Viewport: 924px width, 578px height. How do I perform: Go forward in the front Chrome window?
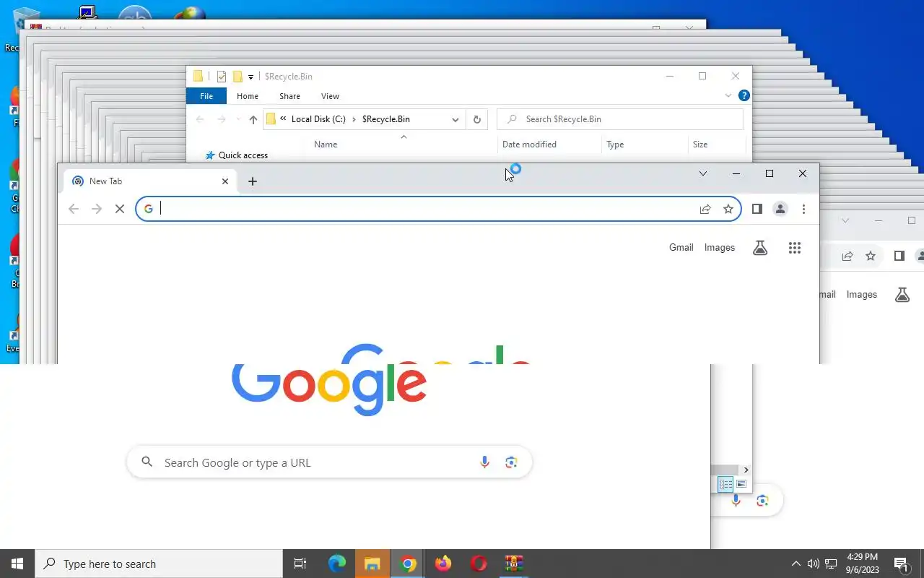click(97, 209)
